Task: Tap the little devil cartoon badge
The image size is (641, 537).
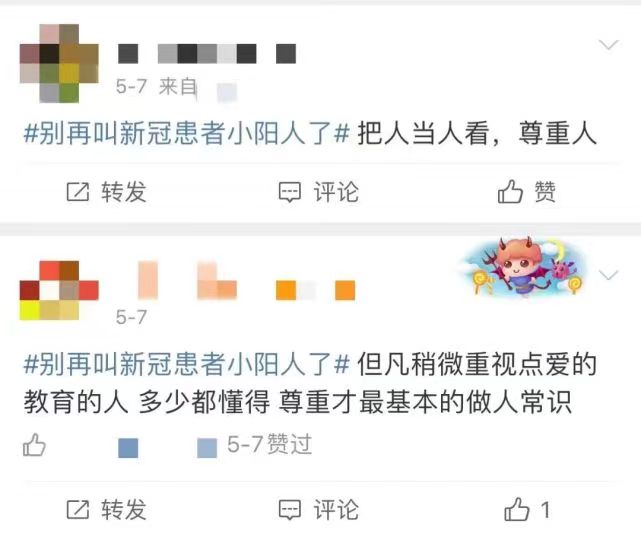Action: click(x=524, y=267)
